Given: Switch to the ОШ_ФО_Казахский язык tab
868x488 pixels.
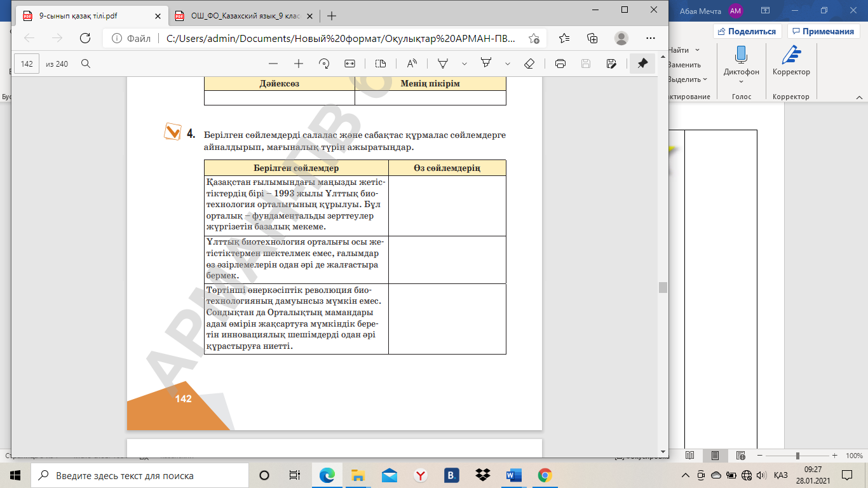Looking at the screenshot, I should click(244, 17).
